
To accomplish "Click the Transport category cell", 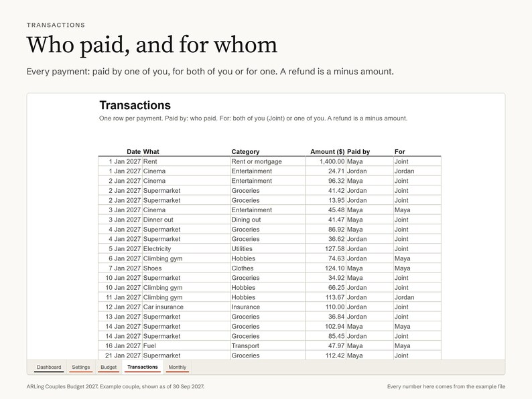I will point(268,345).
